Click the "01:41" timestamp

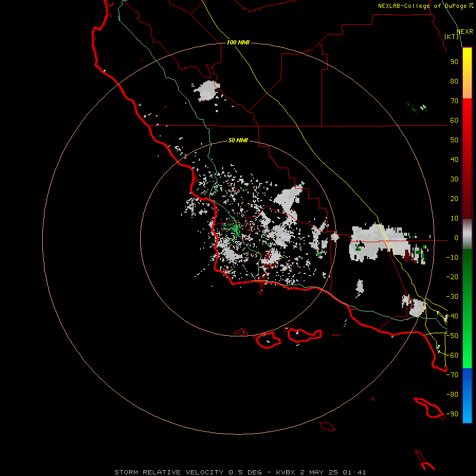(354, 472)
